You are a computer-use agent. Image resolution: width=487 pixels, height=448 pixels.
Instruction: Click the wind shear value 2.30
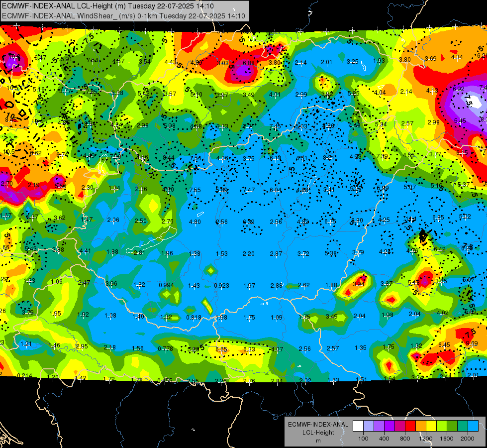pos(87,188)
